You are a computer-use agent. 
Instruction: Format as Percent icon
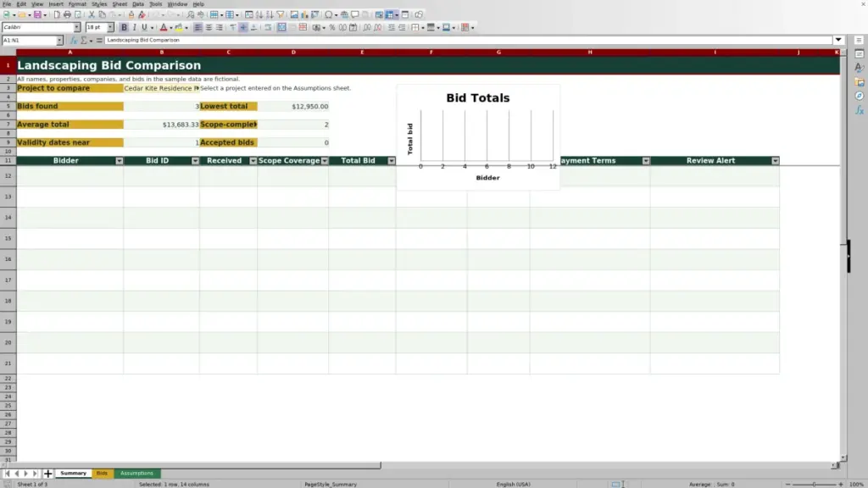(332, 27)
